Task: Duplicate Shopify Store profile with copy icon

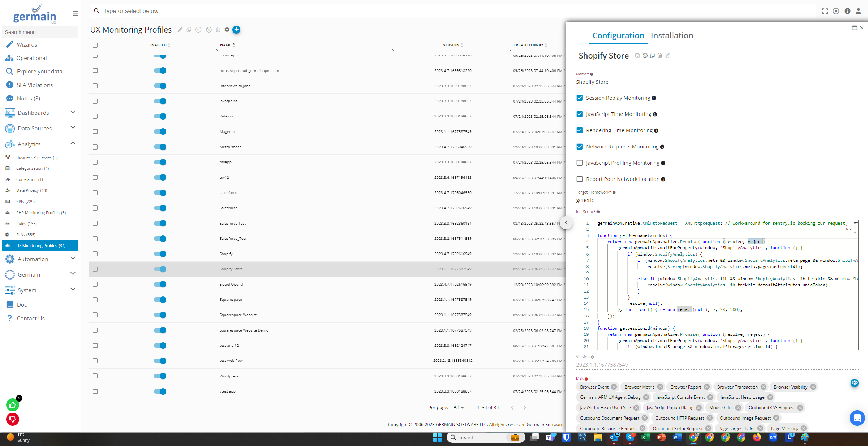Action: point(652,56)
